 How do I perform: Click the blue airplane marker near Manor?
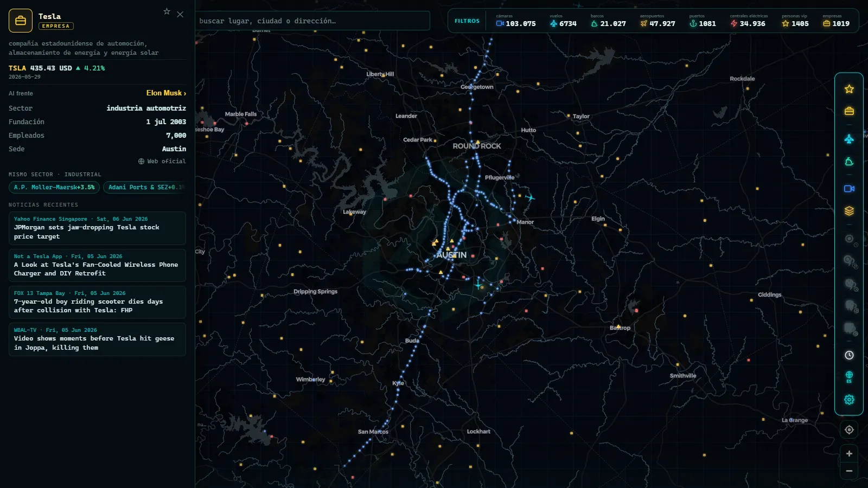point(530,198)
